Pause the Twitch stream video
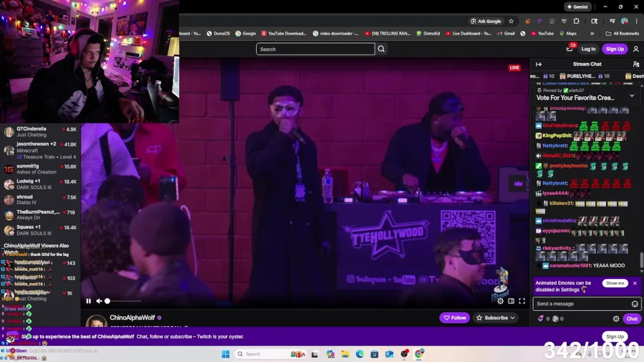The width and height of the screenshot is (644, 362). tap(89, 301)
